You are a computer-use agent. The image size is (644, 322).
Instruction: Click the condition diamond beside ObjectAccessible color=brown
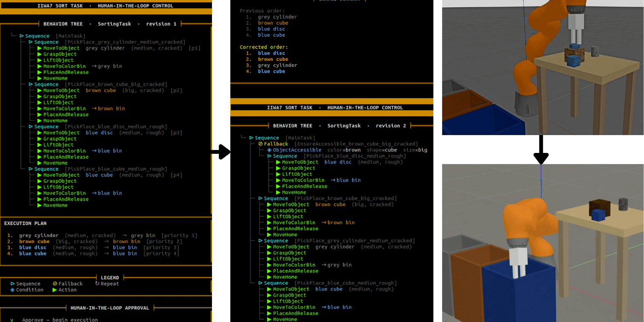(x=269, y=150)
